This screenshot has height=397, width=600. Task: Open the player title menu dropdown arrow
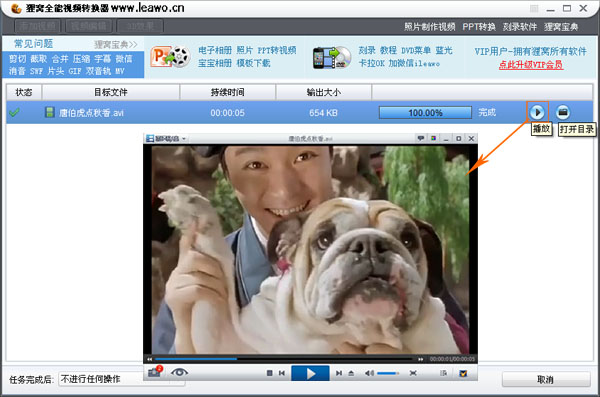pos(184,139)
